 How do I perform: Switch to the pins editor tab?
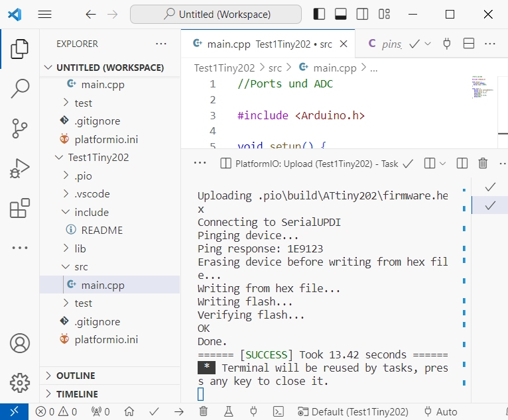click(x=385, y=44)
